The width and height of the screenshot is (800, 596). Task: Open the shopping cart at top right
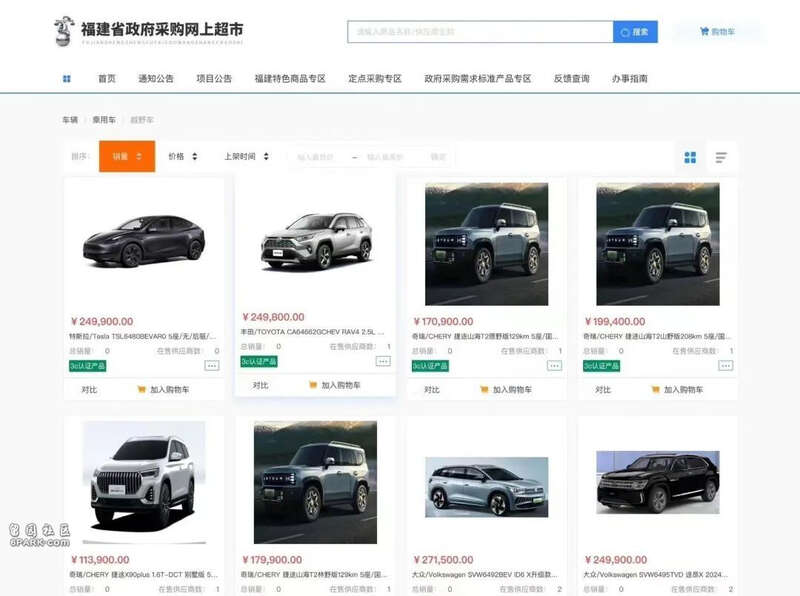718,32
